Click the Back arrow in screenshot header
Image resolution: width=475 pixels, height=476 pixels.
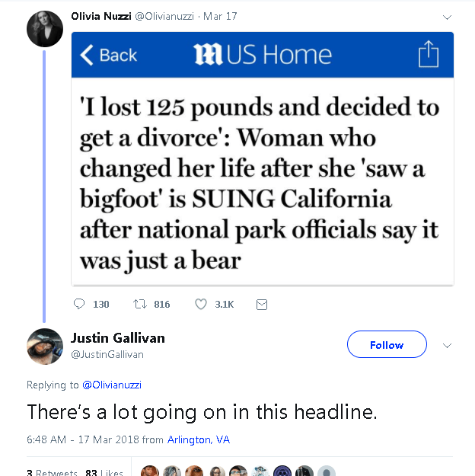tap(109, 55)
